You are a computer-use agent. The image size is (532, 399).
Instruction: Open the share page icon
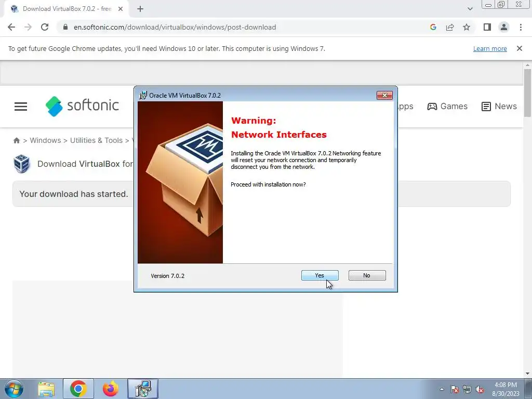(x=450, y=27)
